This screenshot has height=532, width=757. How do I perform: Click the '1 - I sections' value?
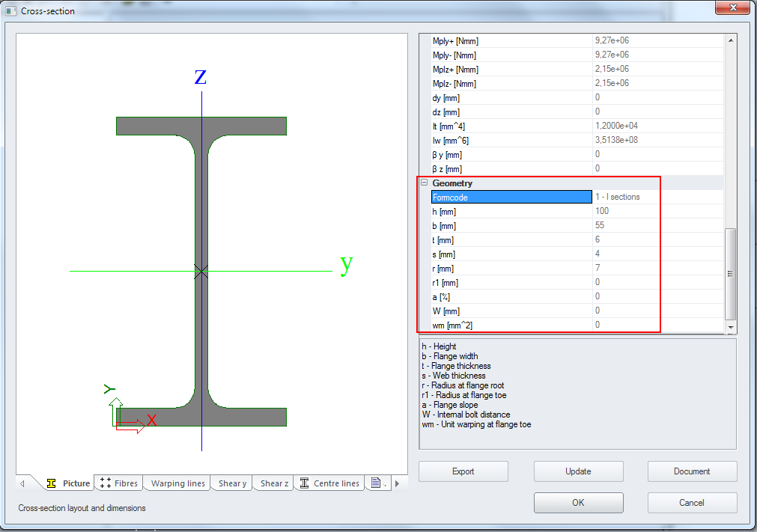click(618, 197)
